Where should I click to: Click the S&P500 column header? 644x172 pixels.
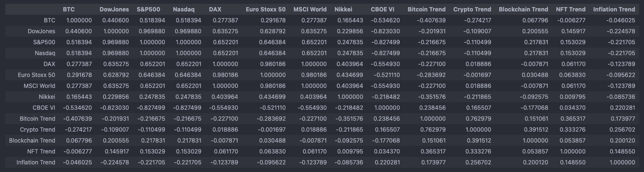pos(149,10)
